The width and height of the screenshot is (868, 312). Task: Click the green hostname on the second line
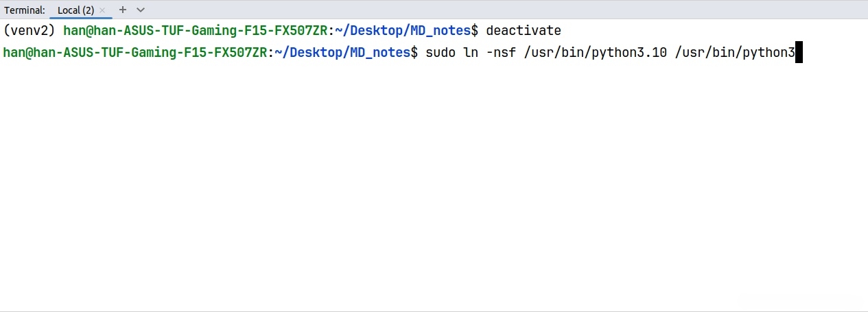pyautogui.click(x=135, y=53)
